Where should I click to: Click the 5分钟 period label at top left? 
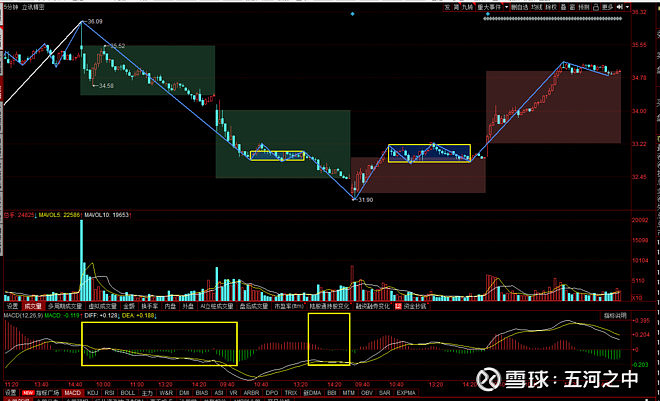point(11,7)
